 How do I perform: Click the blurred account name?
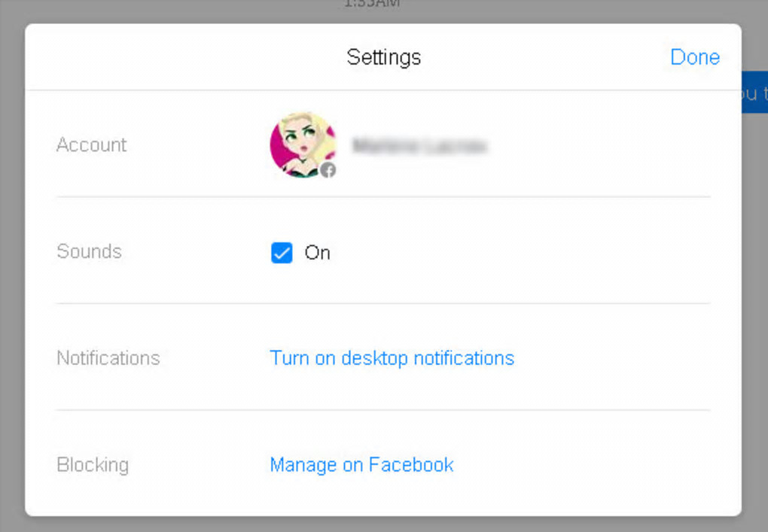[419, 146]
